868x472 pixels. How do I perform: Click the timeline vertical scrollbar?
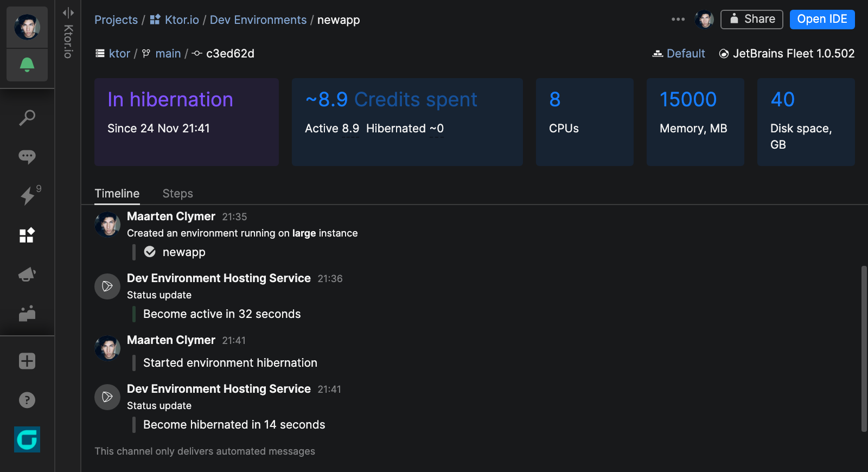point(864,349)
